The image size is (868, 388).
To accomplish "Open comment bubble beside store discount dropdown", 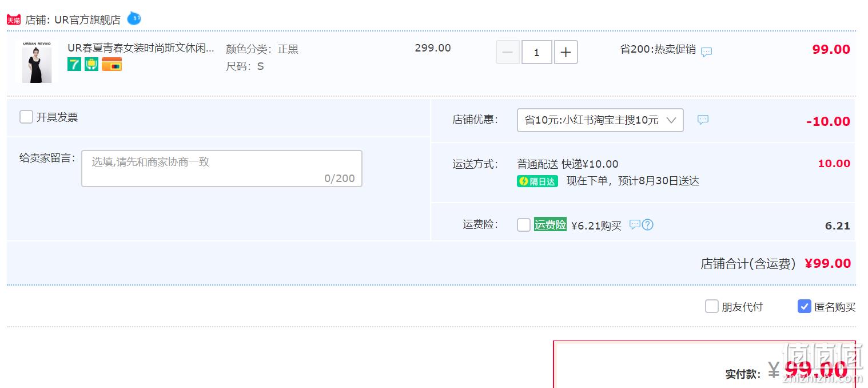I will (x=703, y=120).
